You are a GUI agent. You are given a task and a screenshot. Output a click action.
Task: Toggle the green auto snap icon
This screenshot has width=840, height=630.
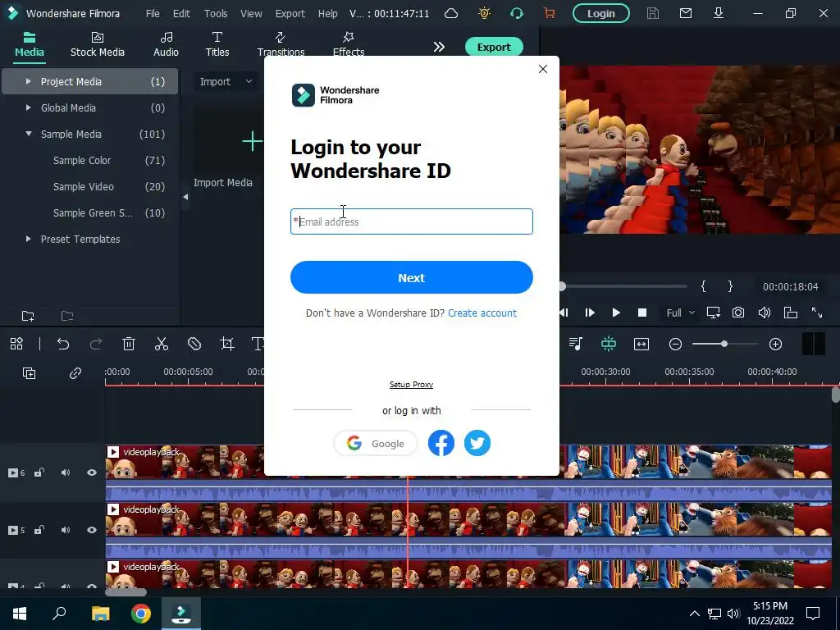click(609, 344)
